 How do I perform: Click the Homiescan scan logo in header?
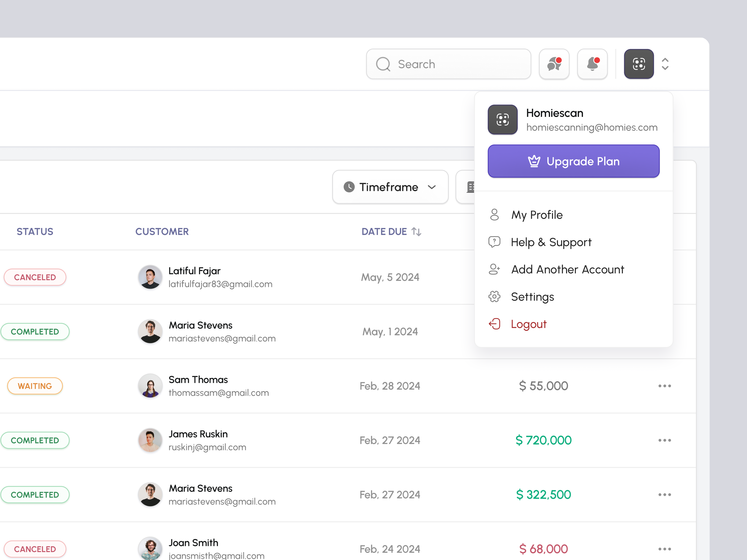pyautogui.click(x=639, y=64)
